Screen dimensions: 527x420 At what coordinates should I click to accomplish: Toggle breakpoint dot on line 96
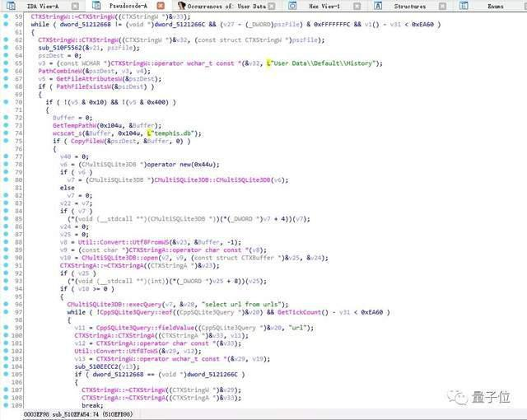tap(6, 304)
